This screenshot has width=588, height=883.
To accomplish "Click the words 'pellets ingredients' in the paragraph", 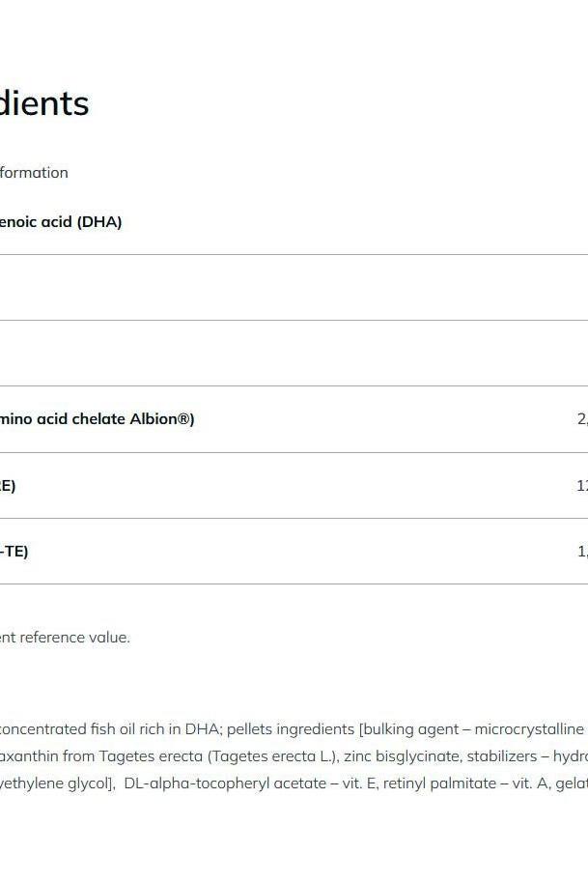I will click(291, 729).
